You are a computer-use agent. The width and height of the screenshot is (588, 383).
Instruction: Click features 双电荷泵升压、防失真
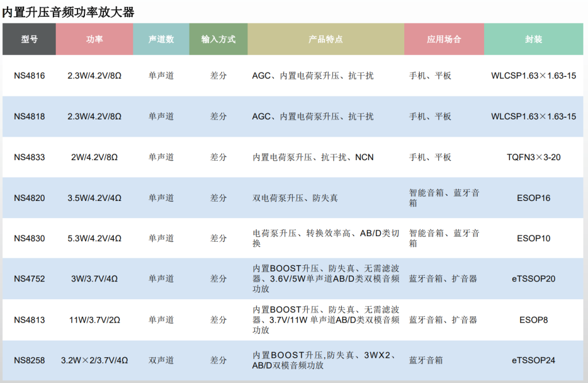295,198
